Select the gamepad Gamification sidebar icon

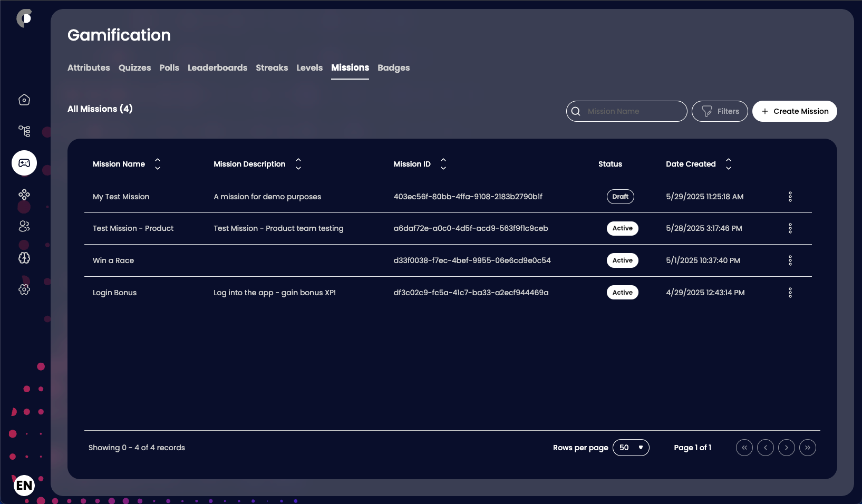tap(24, 163)
